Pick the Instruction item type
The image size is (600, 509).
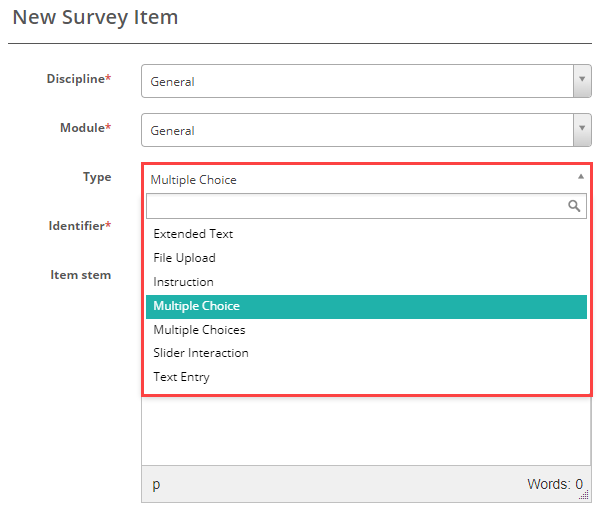pyautogui.click(x=183, y=282)
